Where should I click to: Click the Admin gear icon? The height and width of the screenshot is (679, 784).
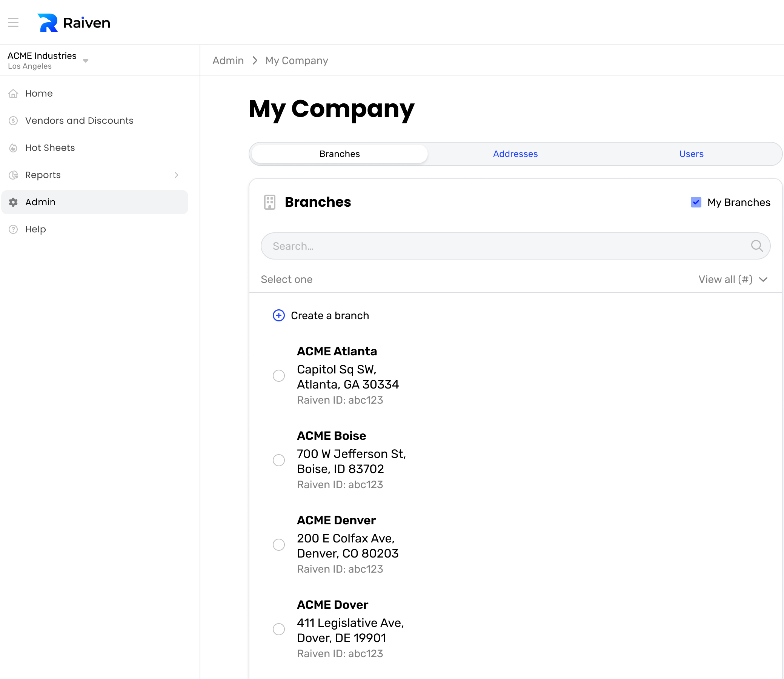click(13, 202)
